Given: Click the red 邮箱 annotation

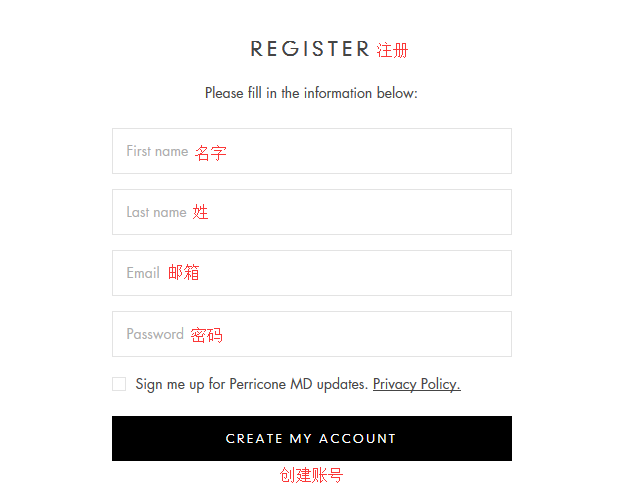Looking at the screenshot, I should pyautogui.click(x=183, y=272).
